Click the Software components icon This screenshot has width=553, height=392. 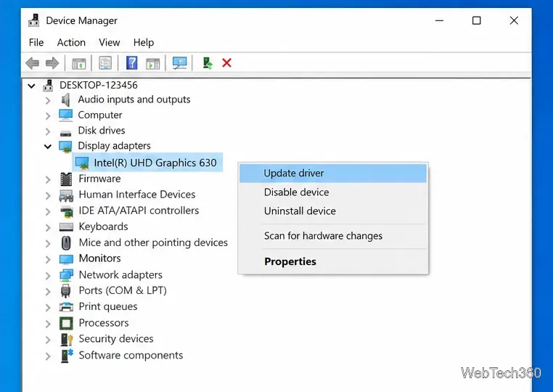[67, 355]
